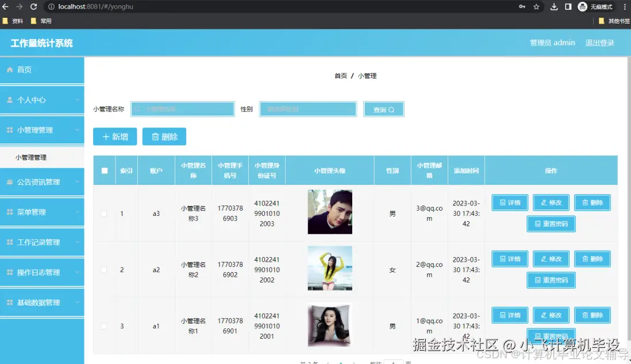Collapse the 小管理管理 menu chevron
The height and width of the screenshot is (364, 631).
[77, 130]
